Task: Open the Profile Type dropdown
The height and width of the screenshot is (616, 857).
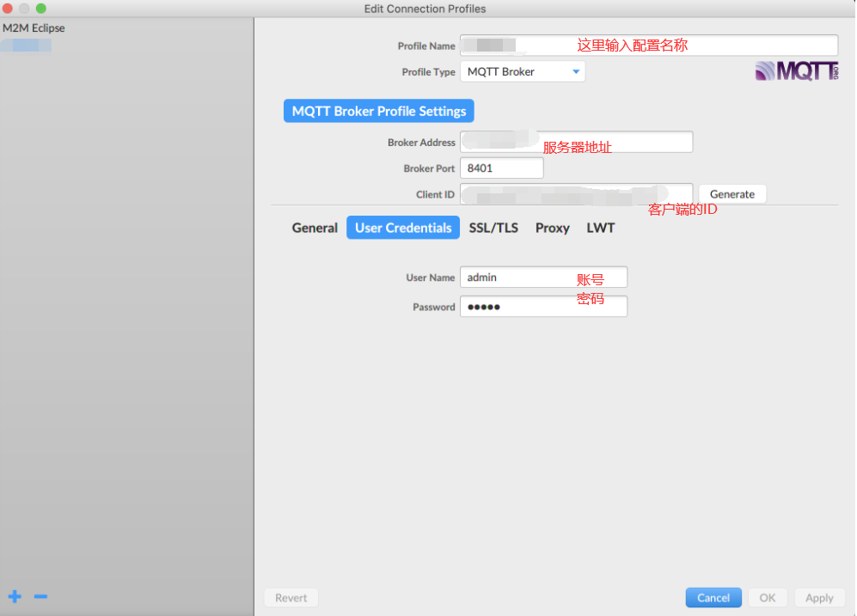Action: (523, 71)
